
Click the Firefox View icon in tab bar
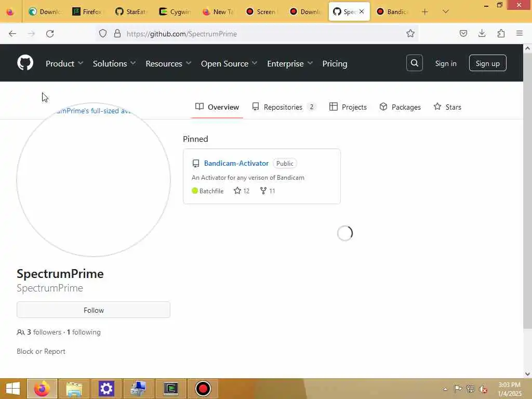tap(10, 12)
